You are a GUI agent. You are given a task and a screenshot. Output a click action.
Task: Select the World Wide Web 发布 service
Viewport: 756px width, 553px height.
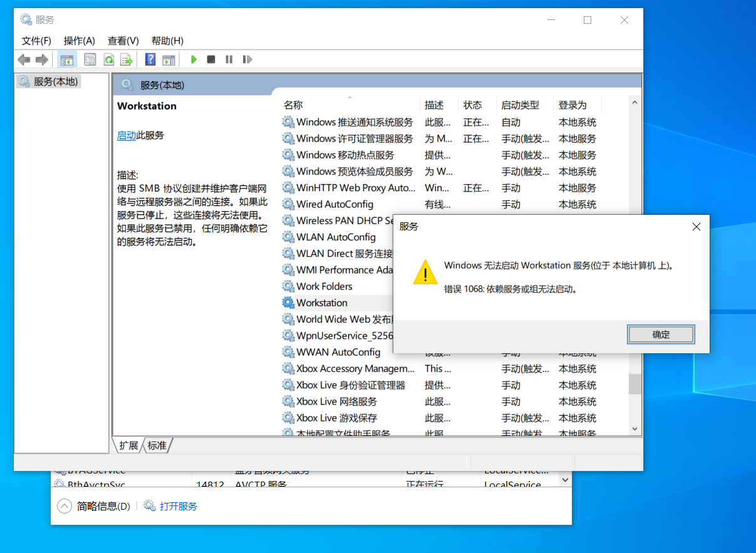(337, 319)
